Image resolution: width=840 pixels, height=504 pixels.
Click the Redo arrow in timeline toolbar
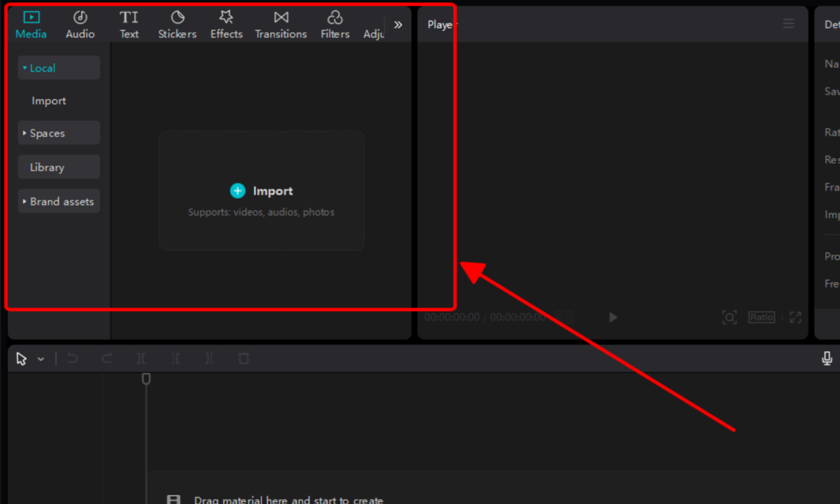(107, 358)
